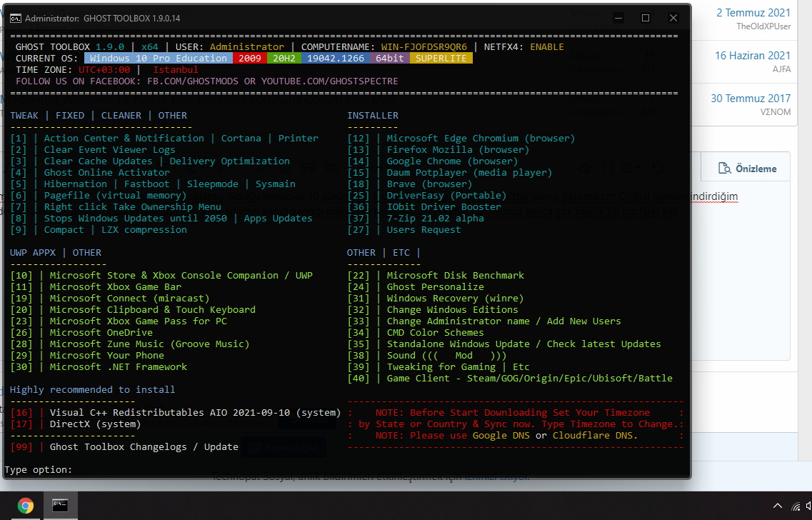The image size is (812, 520).
Task: Click option [29] Microsoft Your Phone
Action: pos(87,355)
